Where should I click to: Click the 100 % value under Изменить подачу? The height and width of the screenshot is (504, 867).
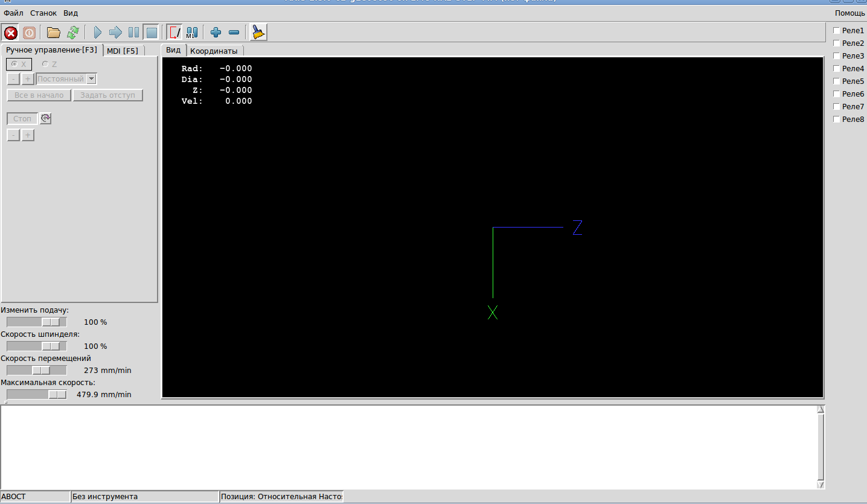click(x=95, y=322)
